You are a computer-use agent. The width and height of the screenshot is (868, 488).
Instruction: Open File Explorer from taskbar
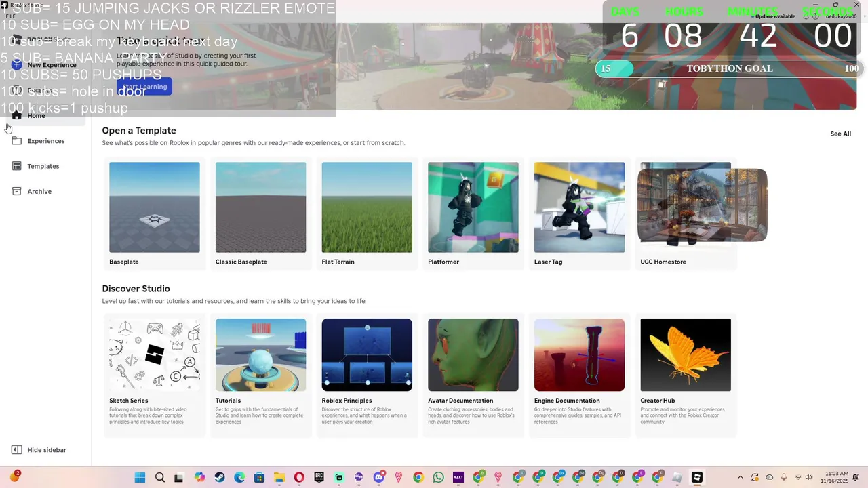[279, 478]
